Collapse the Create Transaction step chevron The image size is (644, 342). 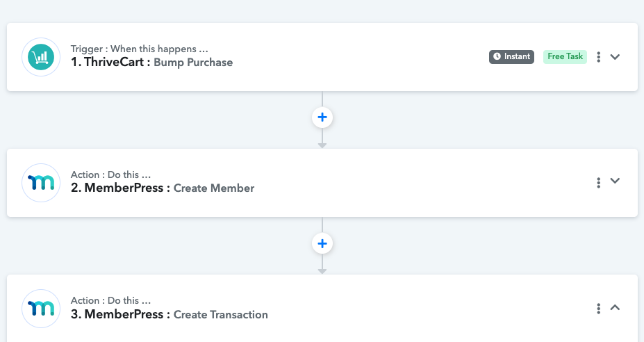(615, 307)
